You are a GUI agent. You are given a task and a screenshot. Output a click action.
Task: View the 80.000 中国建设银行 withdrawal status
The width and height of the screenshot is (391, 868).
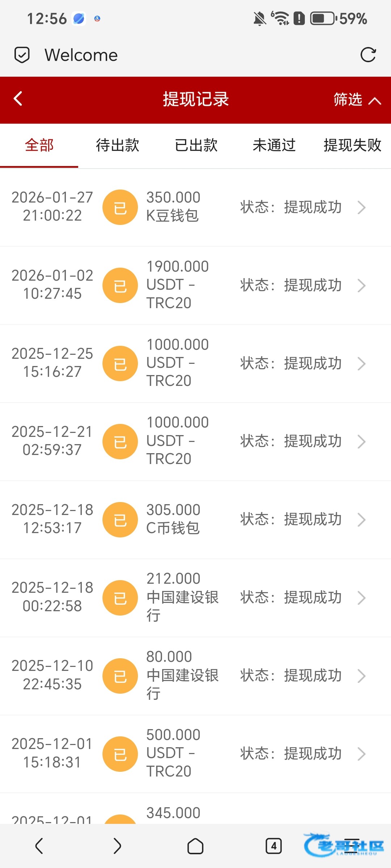coord(291,676)
